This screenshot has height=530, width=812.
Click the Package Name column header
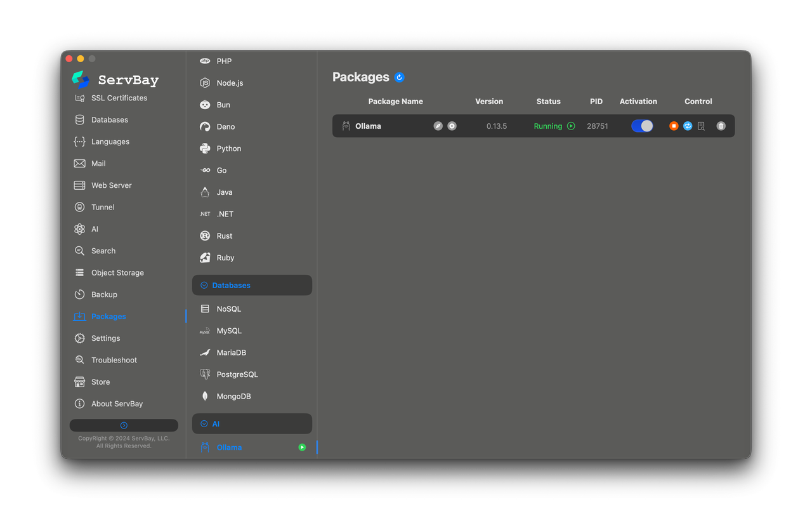[x=395, y=102]
